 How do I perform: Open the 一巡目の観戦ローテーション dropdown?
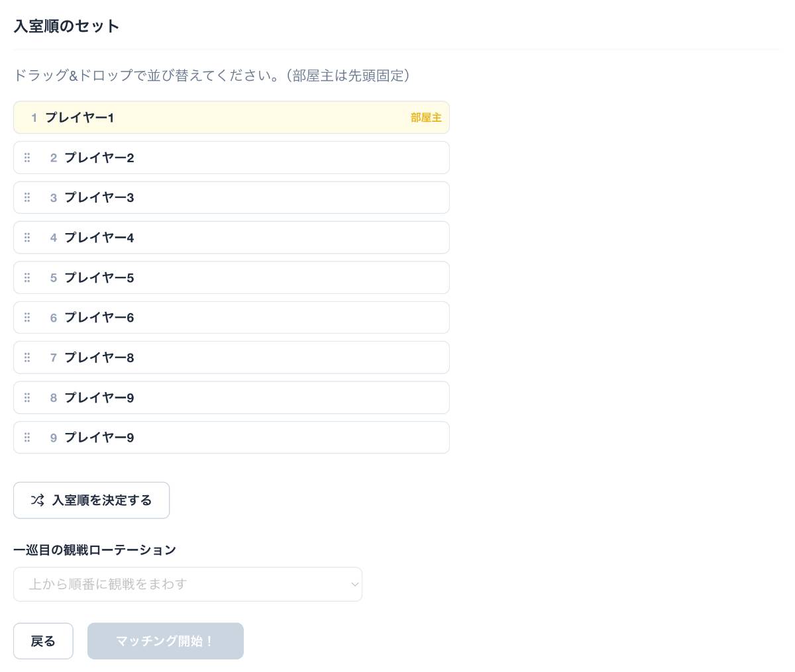(x=187, y=584)
